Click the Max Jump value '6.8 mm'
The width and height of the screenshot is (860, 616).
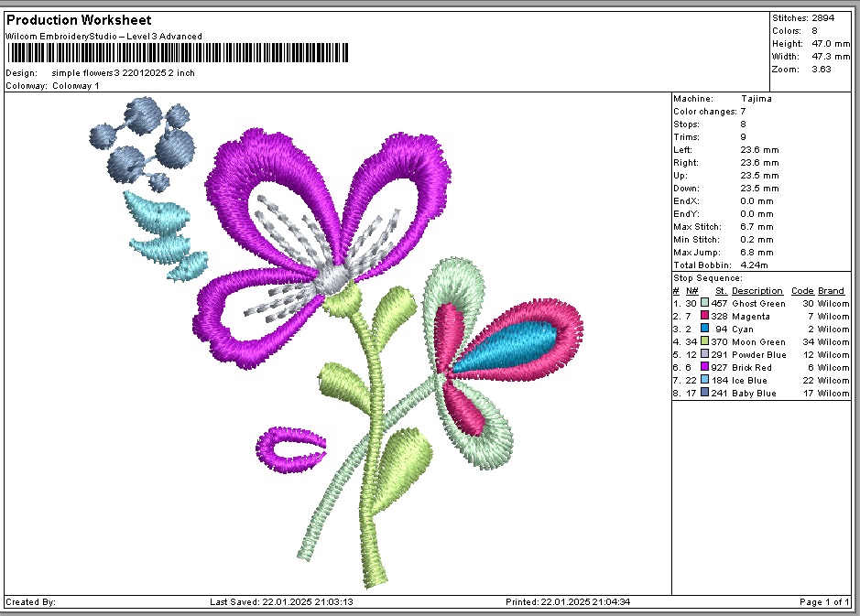(757, 252)
